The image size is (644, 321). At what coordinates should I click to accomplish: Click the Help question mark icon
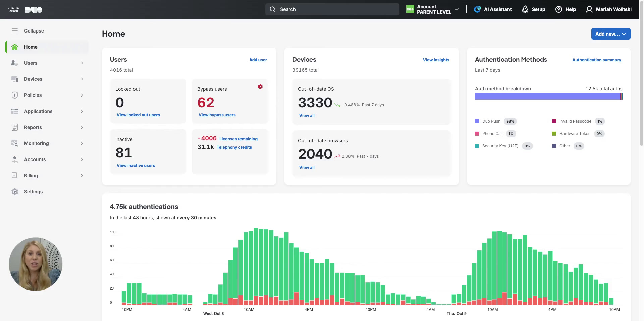(x=558, y=9)
